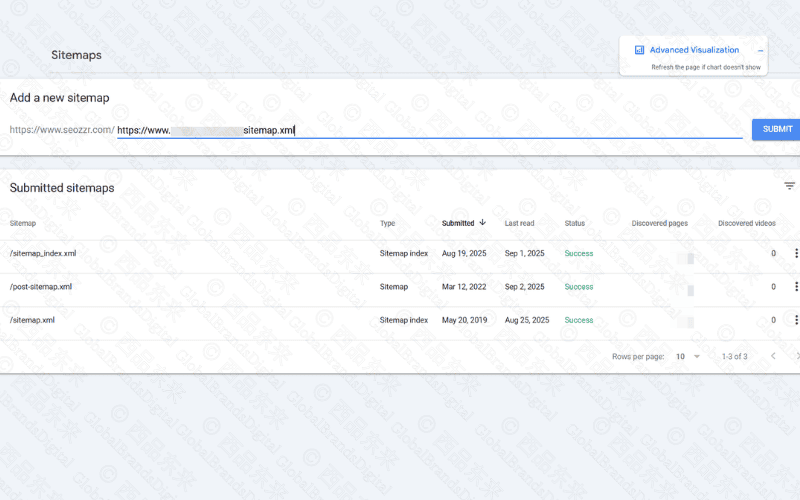Sort by the Status column header
800x500 pixels.
click(575, 223)
